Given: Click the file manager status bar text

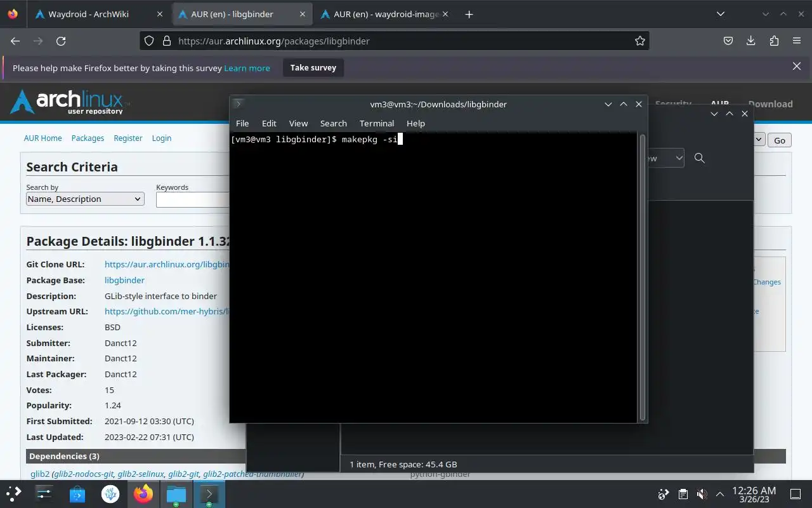Looking at the screenshot, I should 403,464.
